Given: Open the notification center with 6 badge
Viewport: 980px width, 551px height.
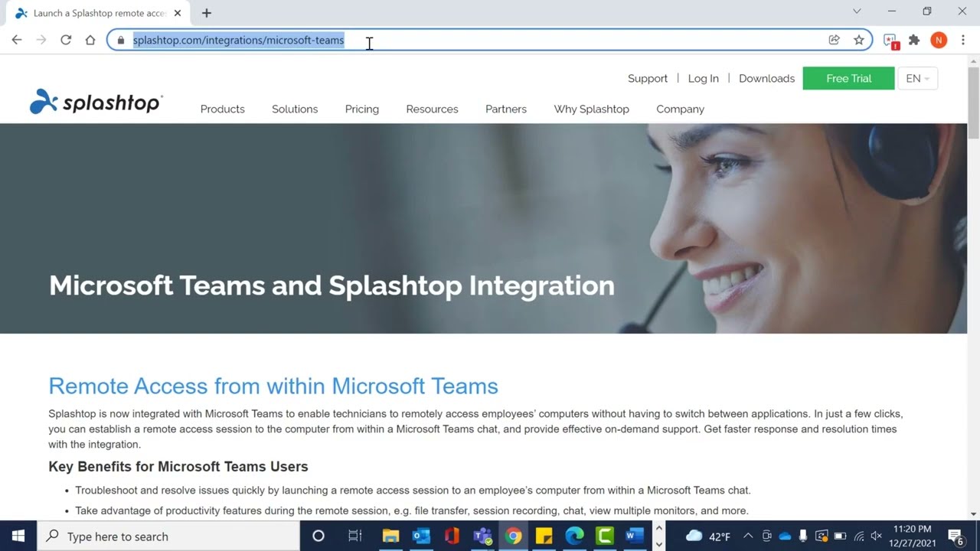Looking at the screenshot, I should point(955,536).
